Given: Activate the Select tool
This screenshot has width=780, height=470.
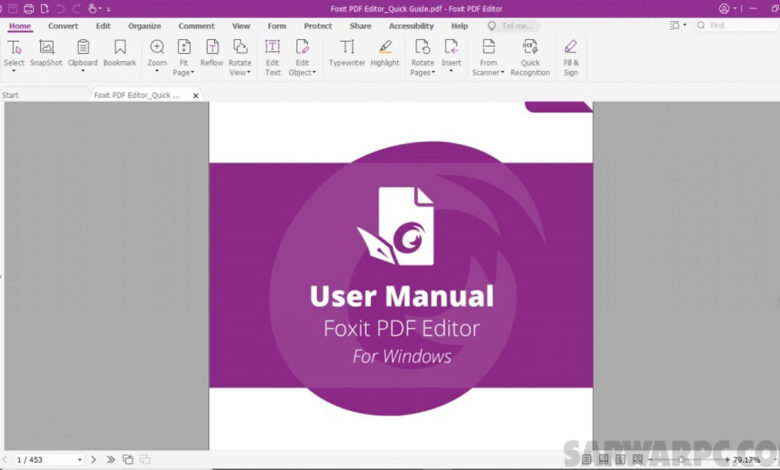Looking at the screenshot, I should 14,53.
